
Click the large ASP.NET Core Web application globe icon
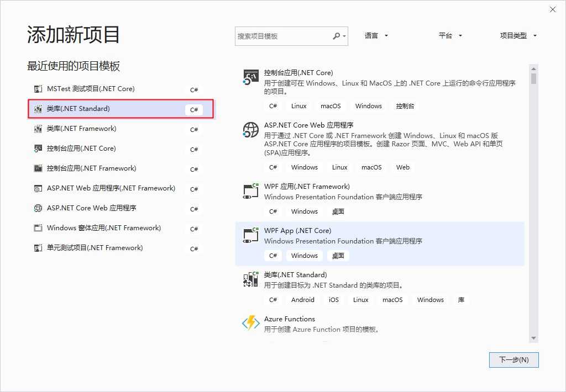(251, 130)
